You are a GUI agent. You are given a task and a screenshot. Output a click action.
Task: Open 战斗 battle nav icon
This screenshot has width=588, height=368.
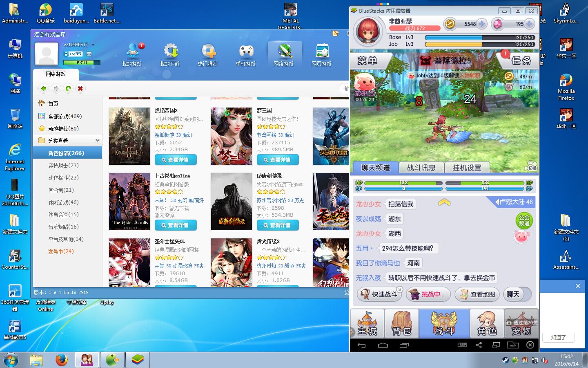coord(444,323)
